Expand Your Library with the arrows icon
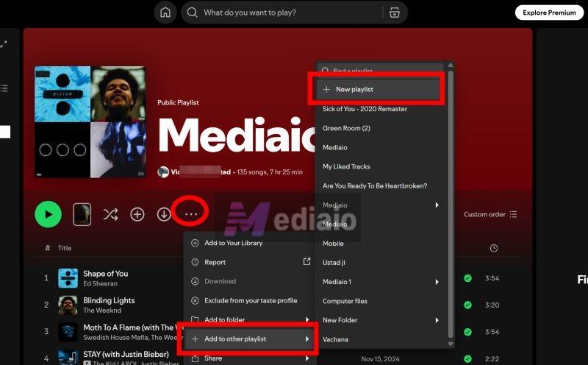 pos(4,44)
